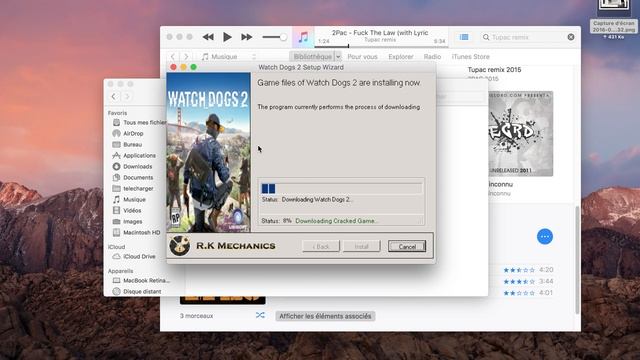Open Tous mes fichiers in Finder sidebar

point(140,122)
